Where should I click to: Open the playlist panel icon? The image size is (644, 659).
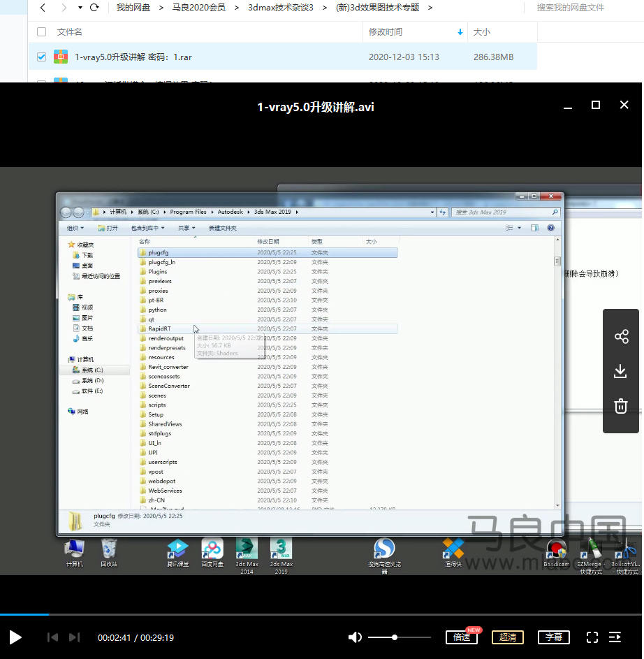click(x=615, y=637)
